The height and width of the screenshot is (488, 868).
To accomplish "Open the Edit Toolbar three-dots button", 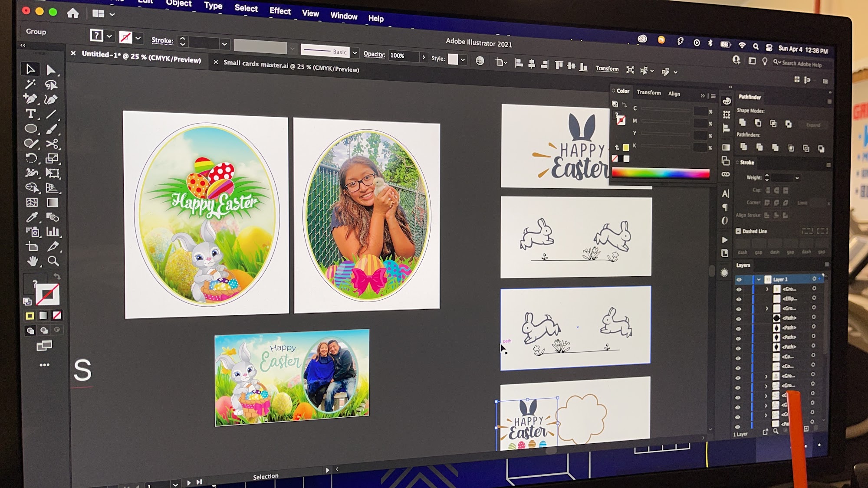I will click(x=44, y=365).
